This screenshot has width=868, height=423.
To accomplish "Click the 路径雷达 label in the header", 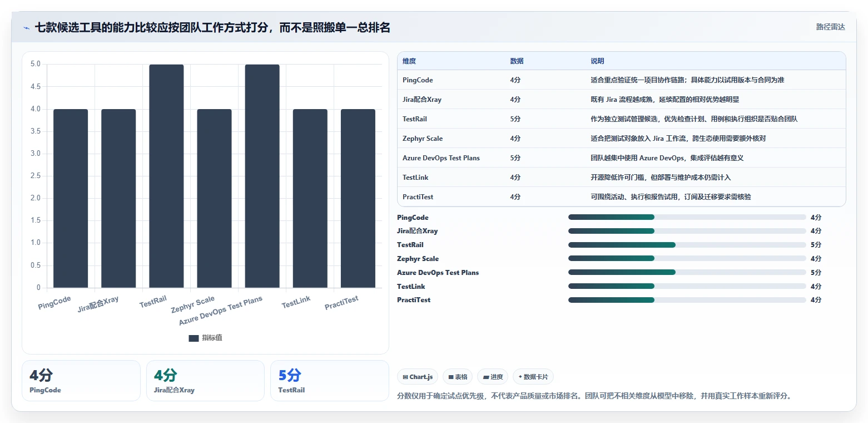I will point(830,27).
